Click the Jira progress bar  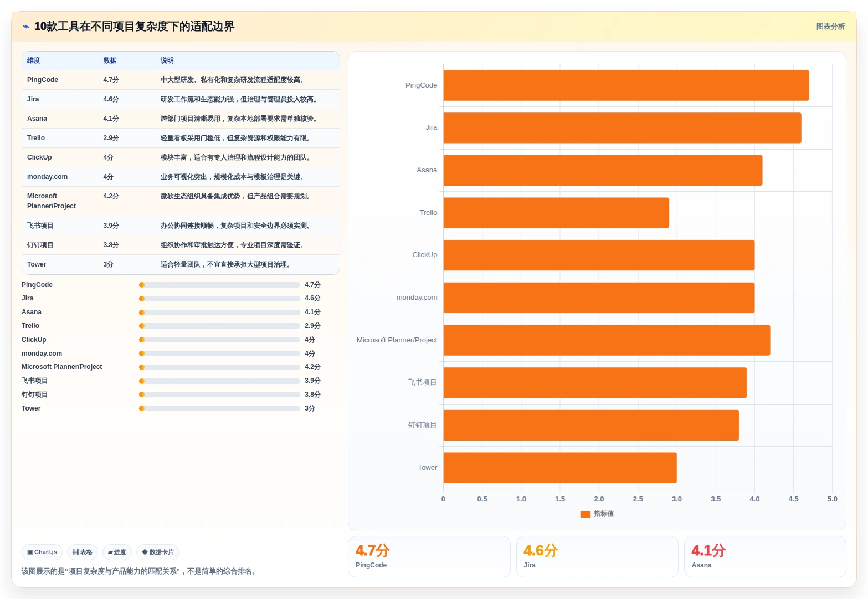click(219, 299)
